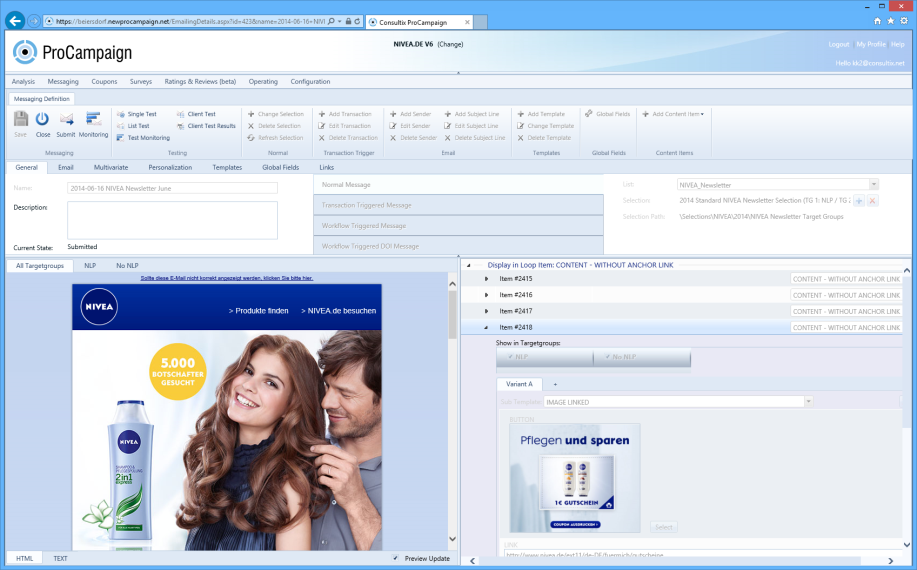917x570 pixels.
Task: Toggle the NLP targetgroup button
Action: [544, 357]
